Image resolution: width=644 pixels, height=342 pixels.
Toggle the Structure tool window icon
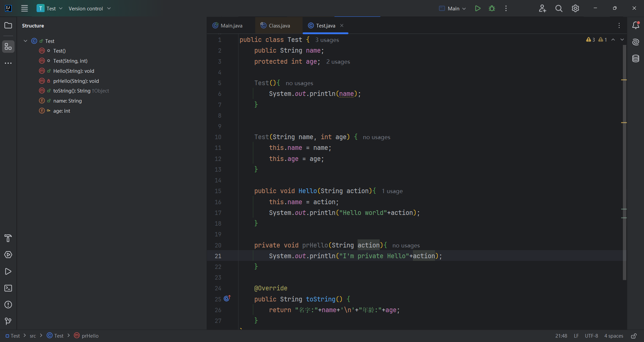(x=8, y=47)
